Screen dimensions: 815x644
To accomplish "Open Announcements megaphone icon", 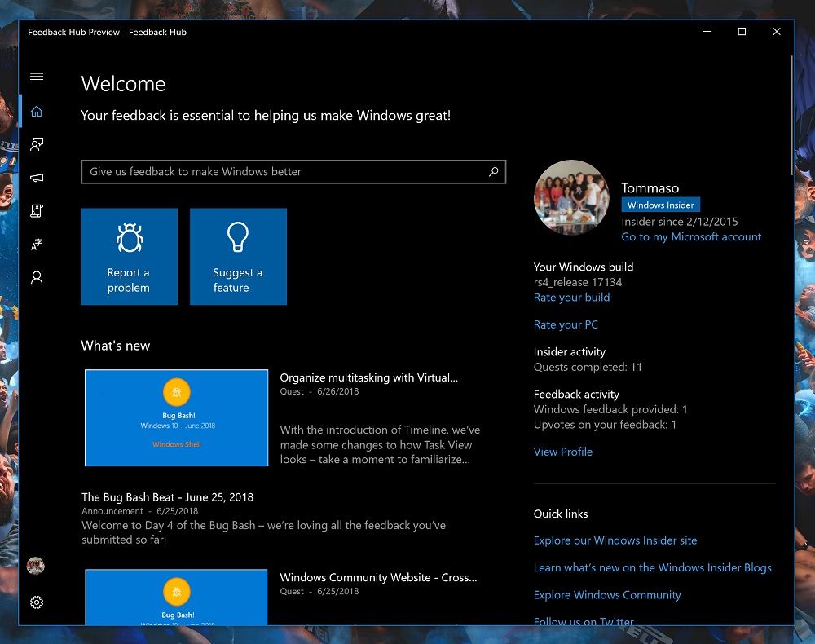I will coord(37,178).
